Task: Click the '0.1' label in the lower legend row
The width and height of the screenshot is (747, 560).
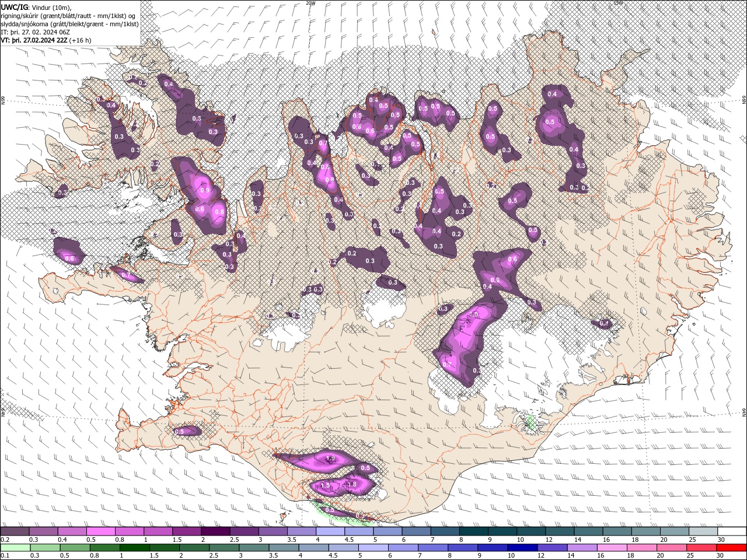Action: coord(4,556)
